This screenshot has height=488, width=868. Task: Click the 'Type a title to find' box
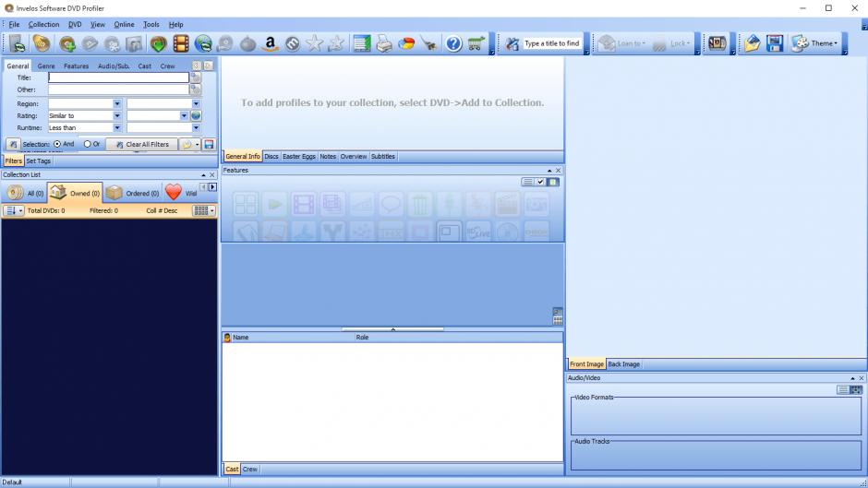[552, 43]
